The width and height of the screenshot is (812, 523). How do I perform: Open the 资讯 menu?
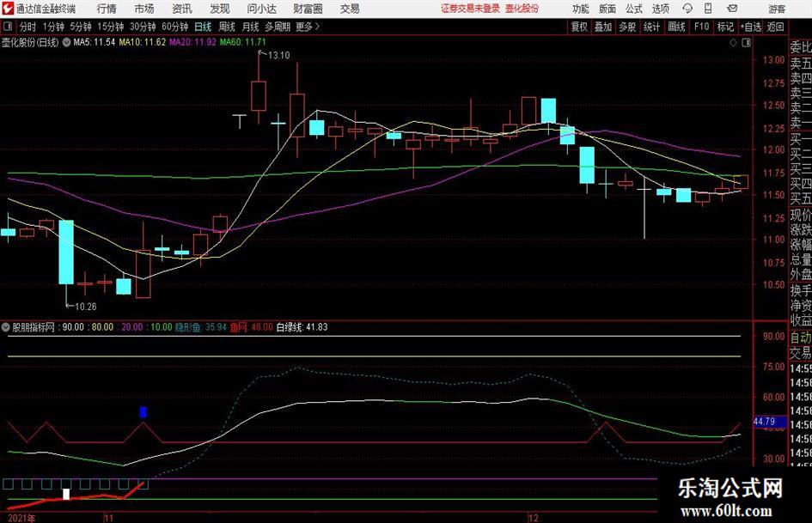[182, 9]
